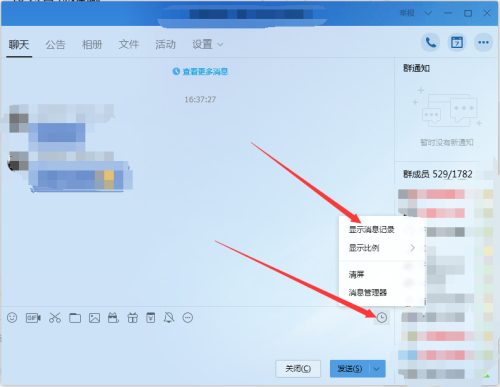Click the 发送(S) send button
500x387 pixels.
(x=349, y=369)
